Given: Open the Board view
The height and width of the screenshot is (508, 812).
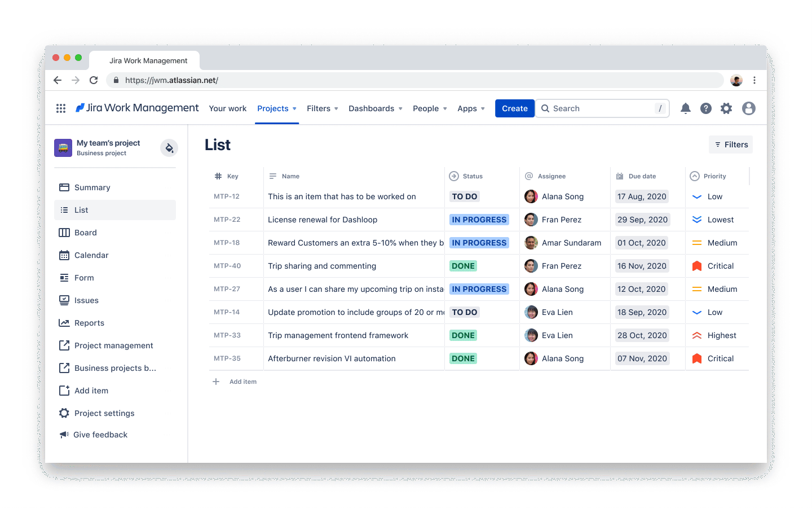Looking at the screenshot, I should pyautogui.click(x=115, y=233).
